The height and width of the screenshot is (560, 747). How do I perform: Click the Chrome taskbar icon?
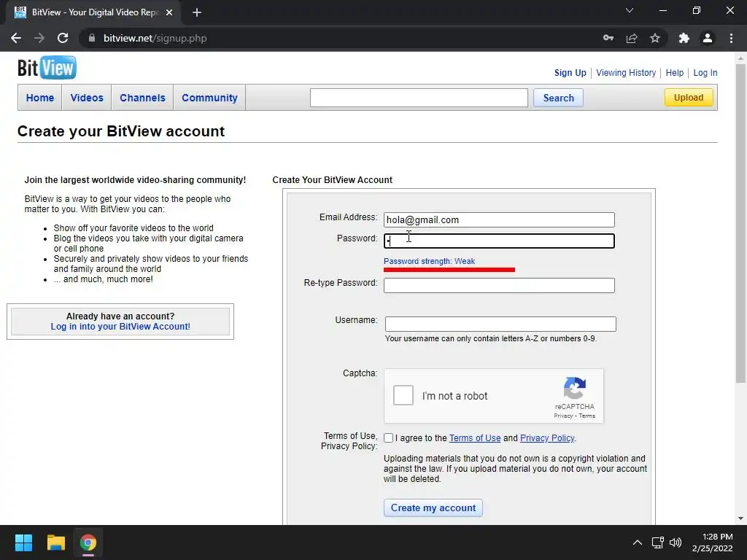[88, 542]
